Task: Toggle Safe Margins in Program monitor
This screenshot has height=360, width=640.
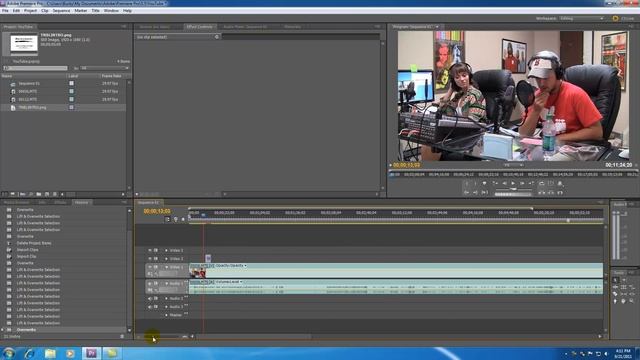Action: coord(551,184)
